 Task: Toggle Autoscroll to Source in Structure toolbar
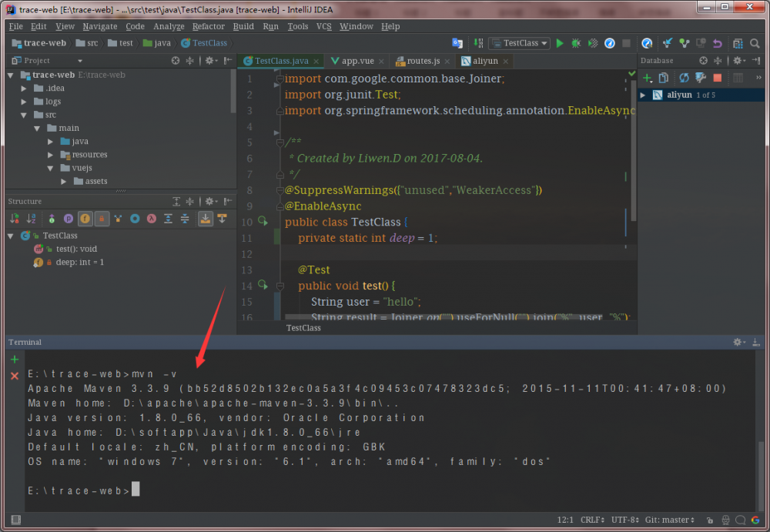[204, 220]
